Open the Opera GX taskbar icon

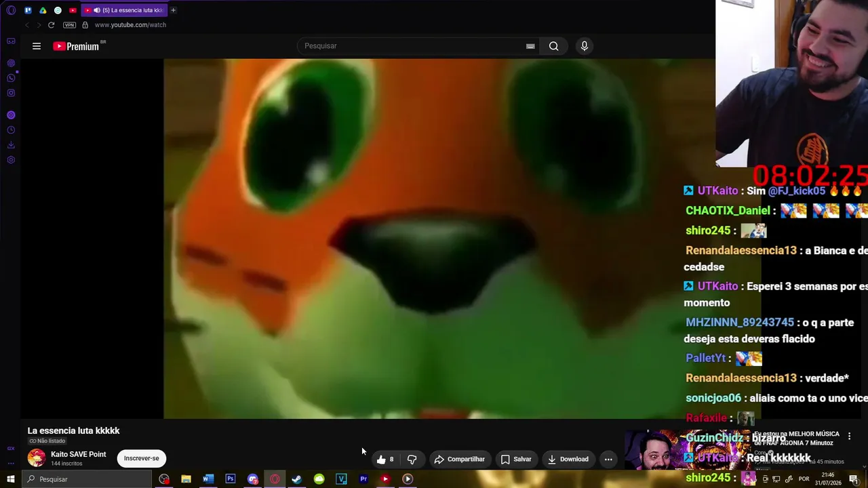point(275,479)
